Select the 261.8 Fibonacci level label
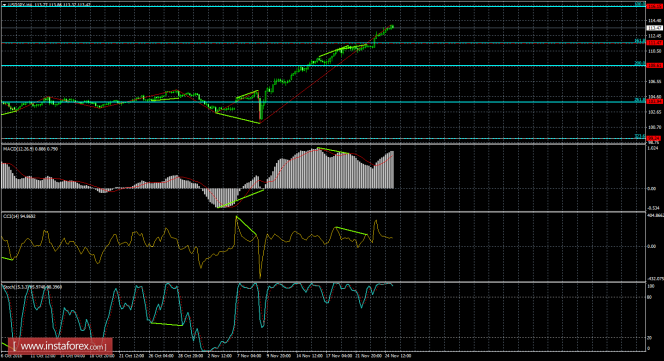 coord(639,100)
